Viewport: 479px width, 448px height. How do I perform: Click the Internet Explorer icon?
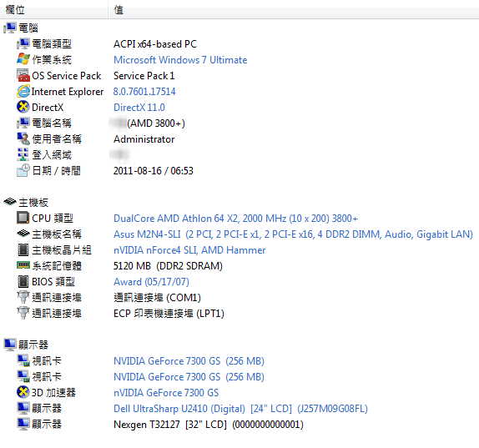click(x=23, y=91)
